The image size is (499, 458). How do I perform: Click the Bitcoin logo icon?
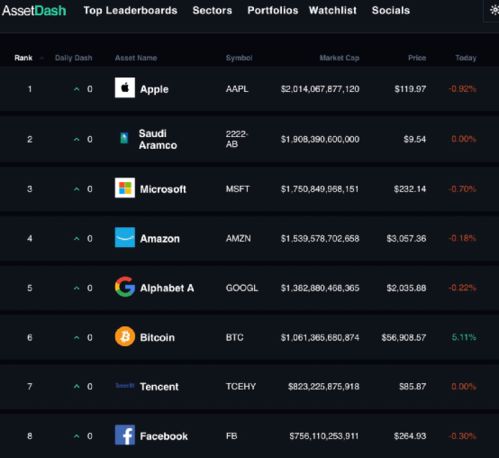coord(125,336)
